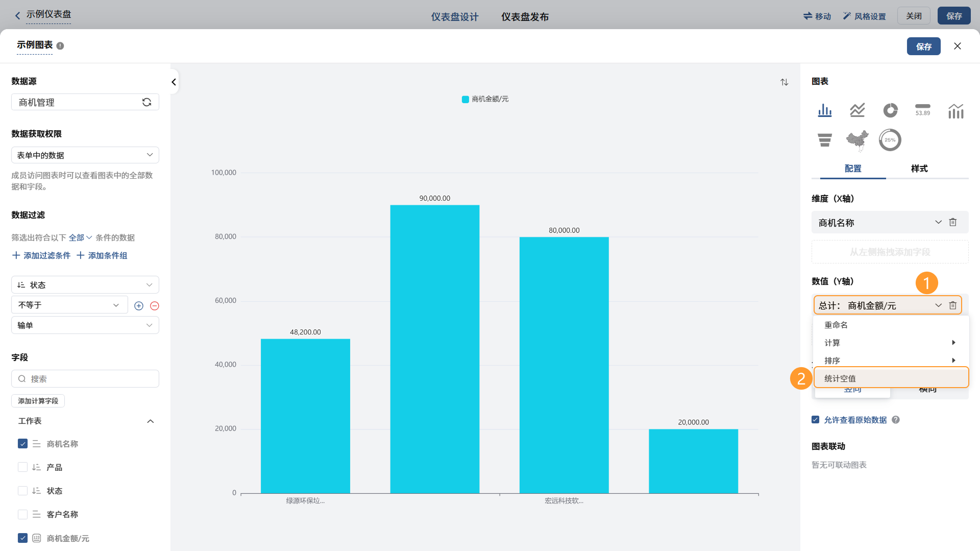Collapse the 工作表 field list
This screenshot has width=980, height=551.
point(150,421)
